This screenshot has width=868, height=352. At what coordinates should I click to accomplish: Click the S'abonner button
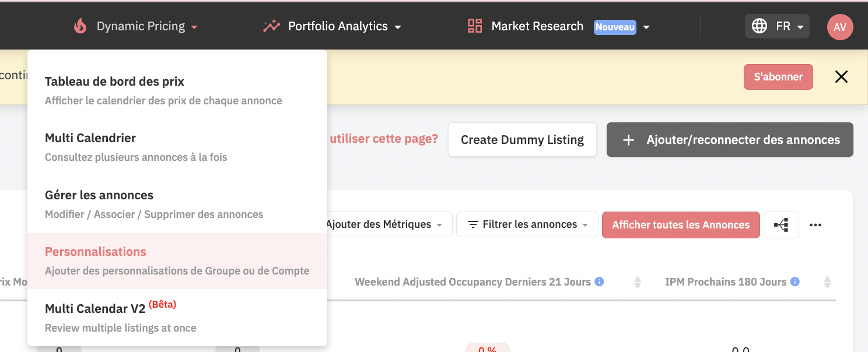pos(778,77)
